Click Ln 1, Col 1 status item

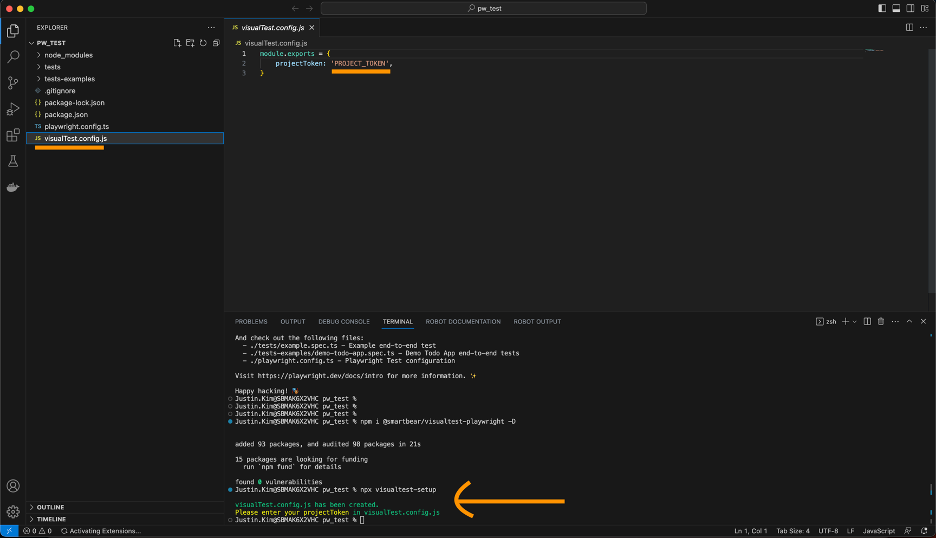pyautogui.click(x=750, y=531)
